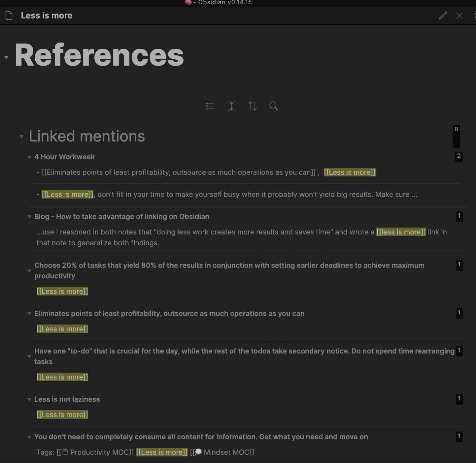Click Less is more match under Less is not laziness
Screen dimensions: 476x463
[62, 415]
